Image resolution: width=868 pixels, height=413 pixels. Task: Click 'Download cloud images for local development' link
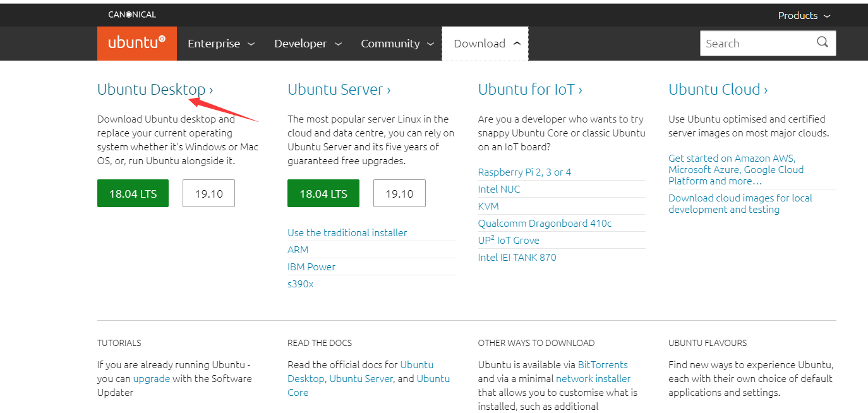coord(740,203)
